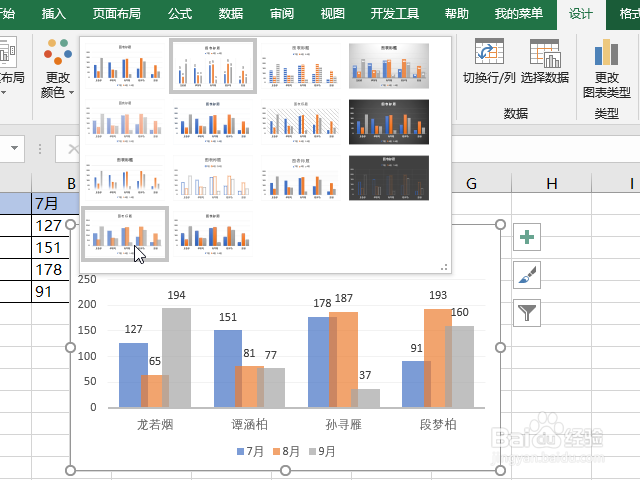Click the chart top-right resize handle

(500, 224)
